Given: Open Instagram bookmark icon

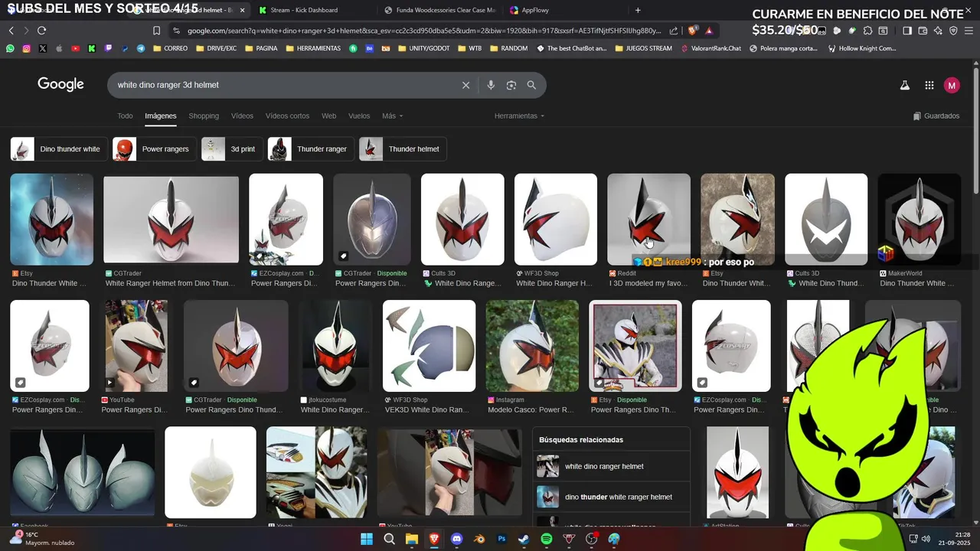Looking at the screenshot, I should (x=26, y=48).
